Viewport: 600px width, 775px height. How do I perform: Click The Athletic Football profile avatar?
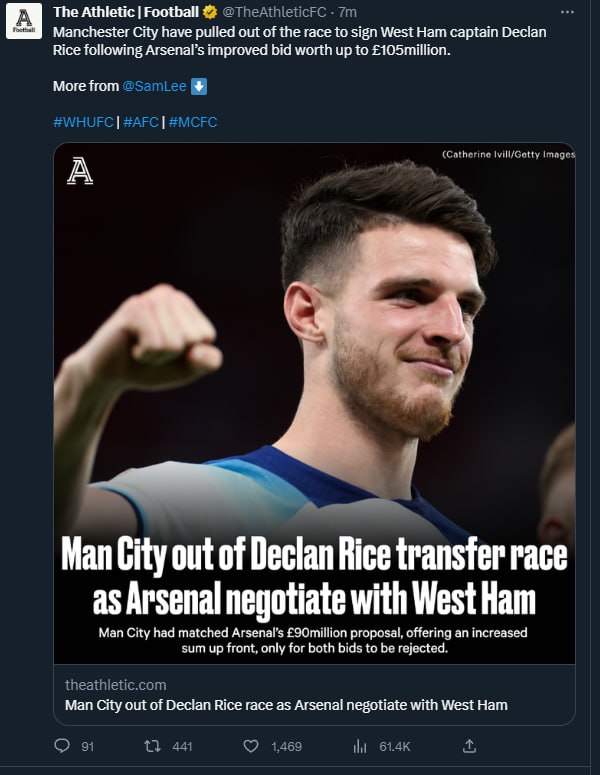(x=24, y=24)
